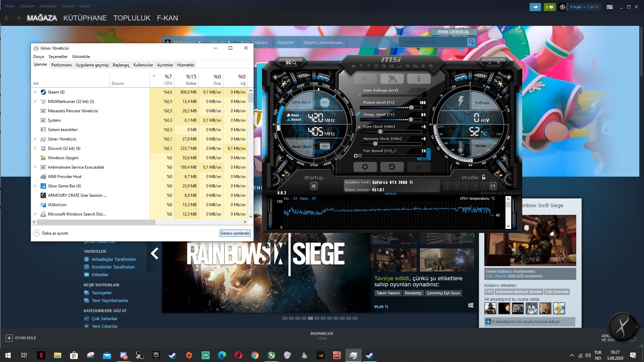Adjust the Temp. Limit slider handle

(411, 120)
